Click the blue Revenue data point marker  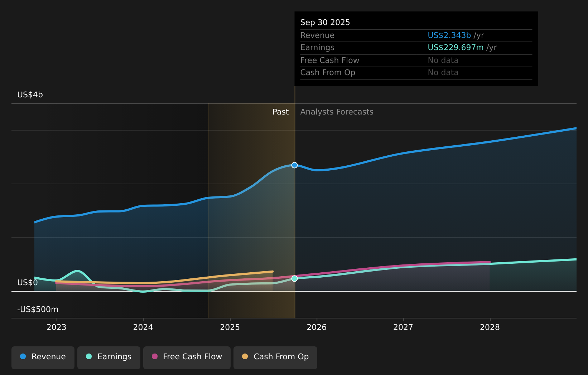(x=294, y=165)
